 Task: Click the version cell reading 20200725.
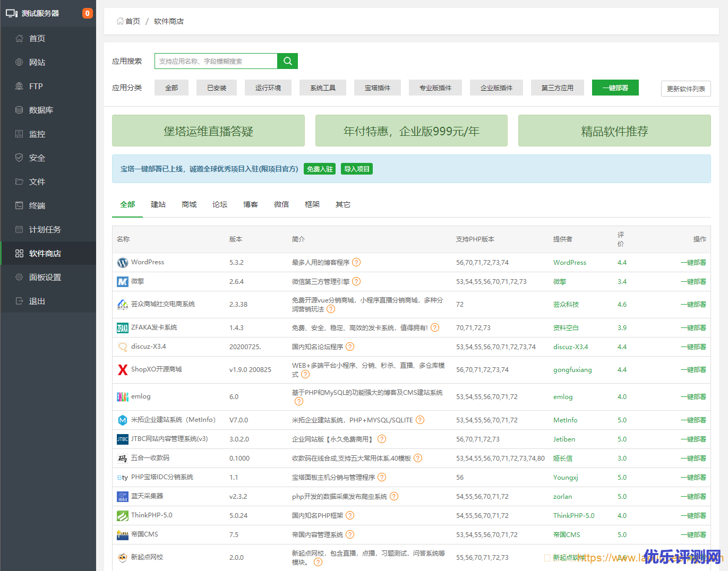click(245, 347)
